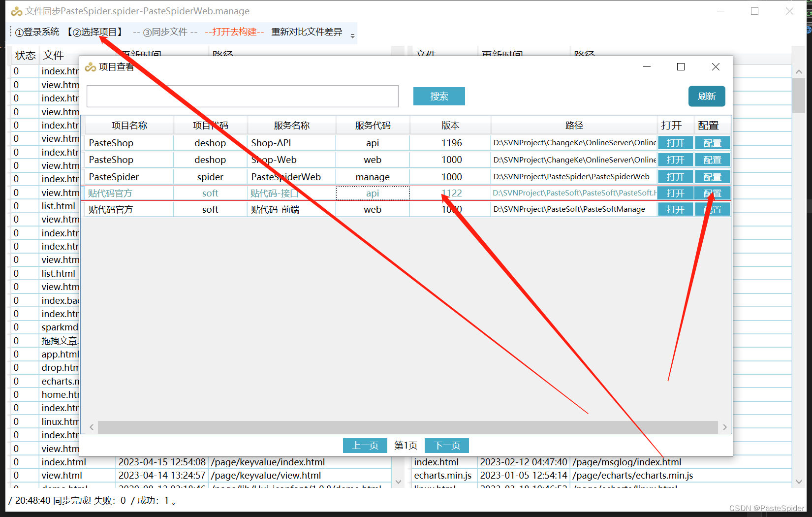Click the 文件 column header in left list
The width and height of the screenshot is (812, 517).
53,55
